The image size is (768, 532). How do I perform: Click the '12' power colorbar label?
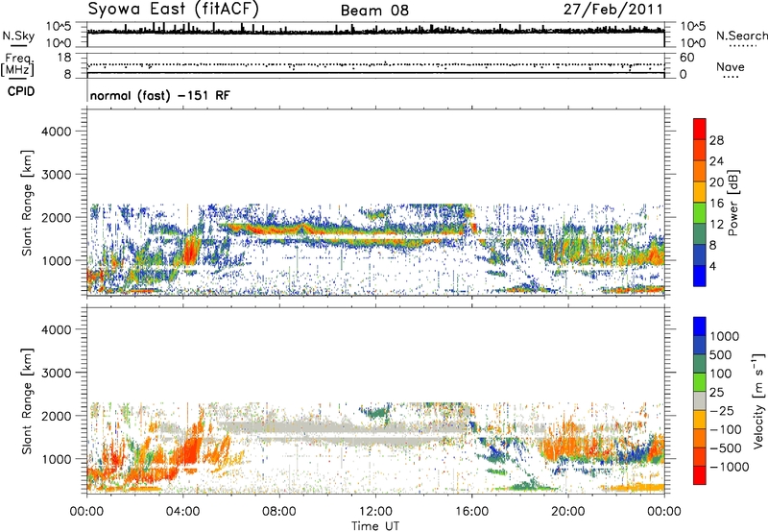point(716,225)
